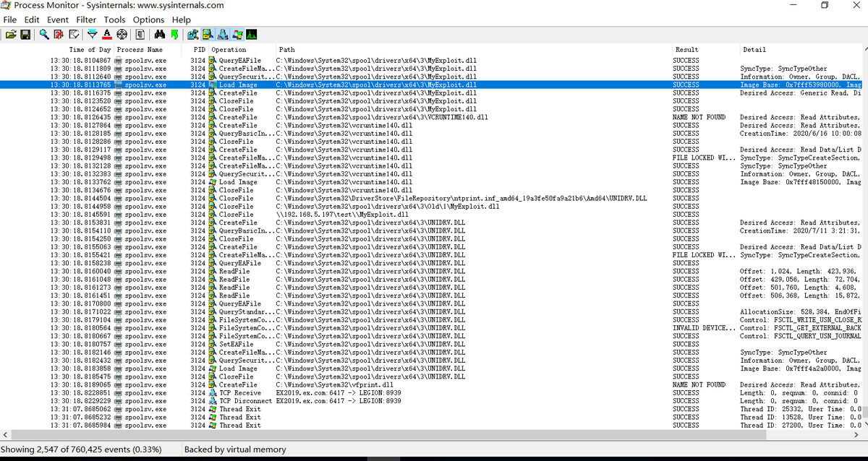Click the Jump To green arrow icon

point(176,34)
